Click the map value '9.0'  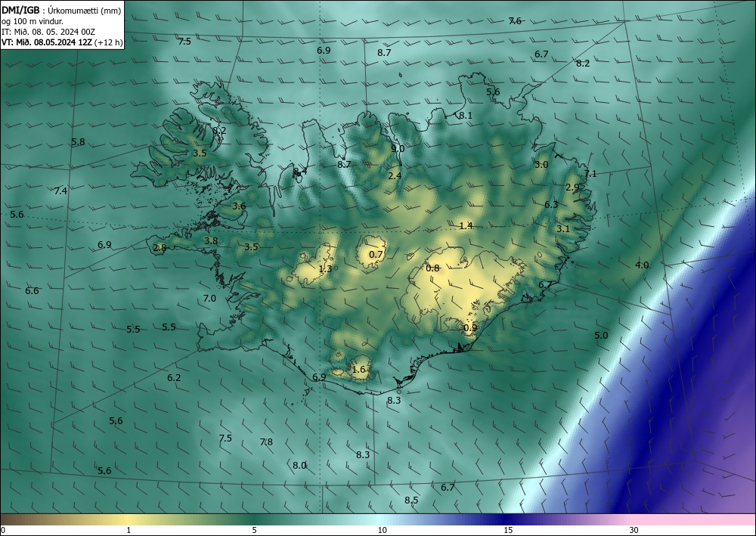coord(398,149)
